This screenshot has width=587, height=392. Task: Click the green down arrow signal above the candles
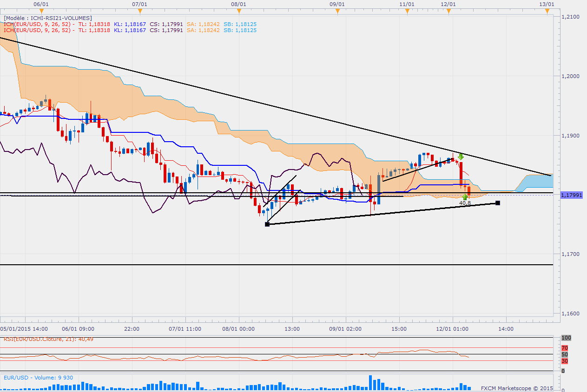click(461, 157)
